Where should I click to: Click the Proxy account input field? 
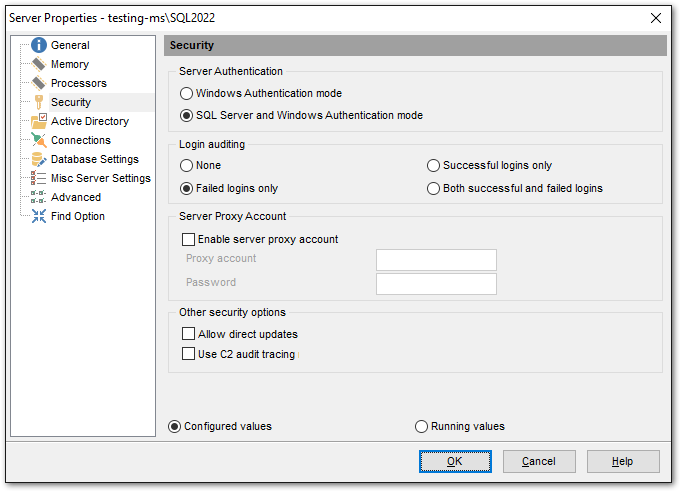(x=436, y=260)
